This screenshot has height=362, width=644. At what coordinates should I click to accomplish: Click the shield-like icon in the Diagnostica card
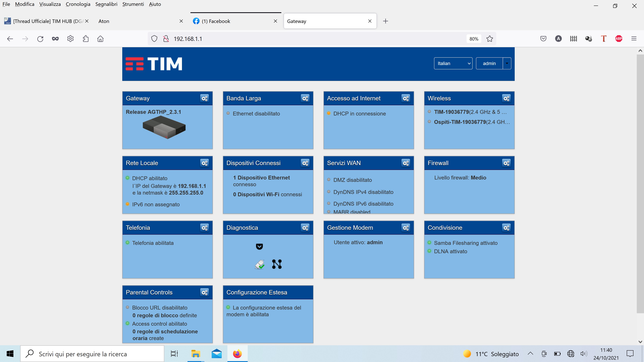[x=259, y=247]
